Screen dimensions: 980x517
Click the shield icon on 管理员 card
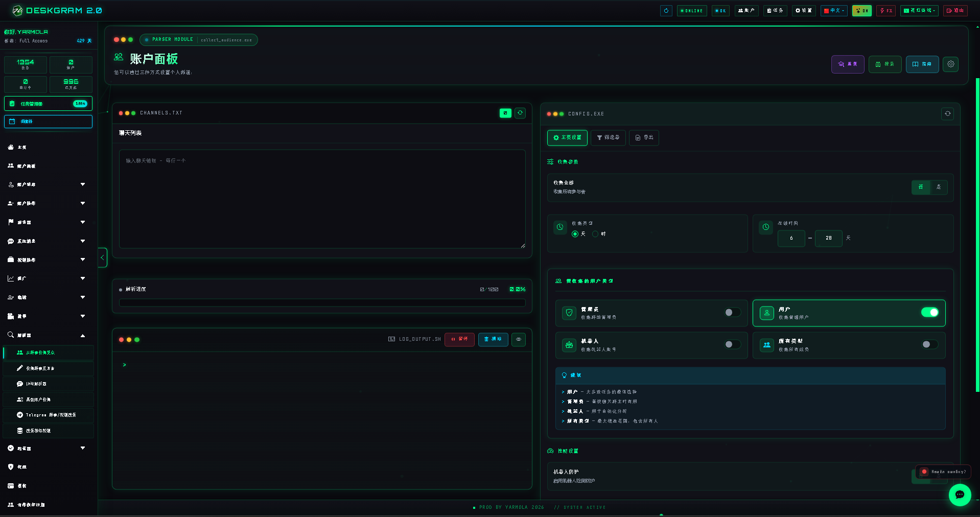coord(569,313)
